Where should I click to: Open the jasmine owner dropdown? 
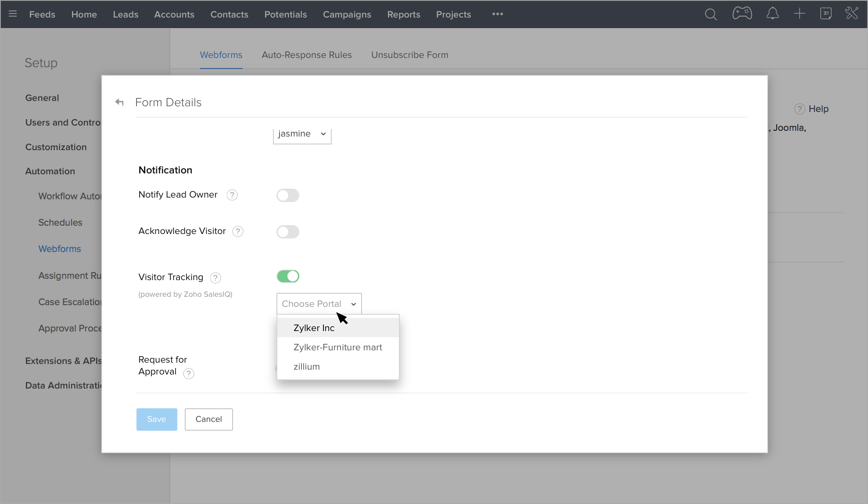[x=302, y=134]
